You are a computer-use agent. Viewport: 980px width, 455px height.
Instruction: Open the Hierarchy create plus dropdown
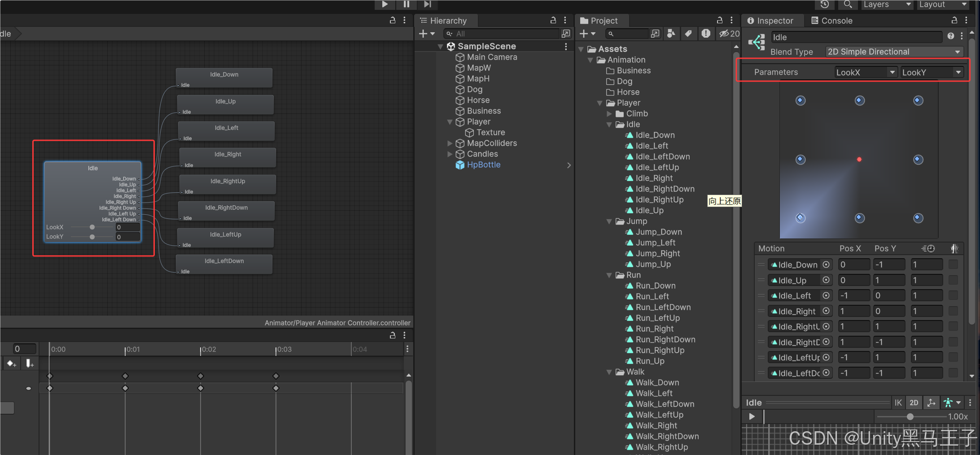[427, 34]
